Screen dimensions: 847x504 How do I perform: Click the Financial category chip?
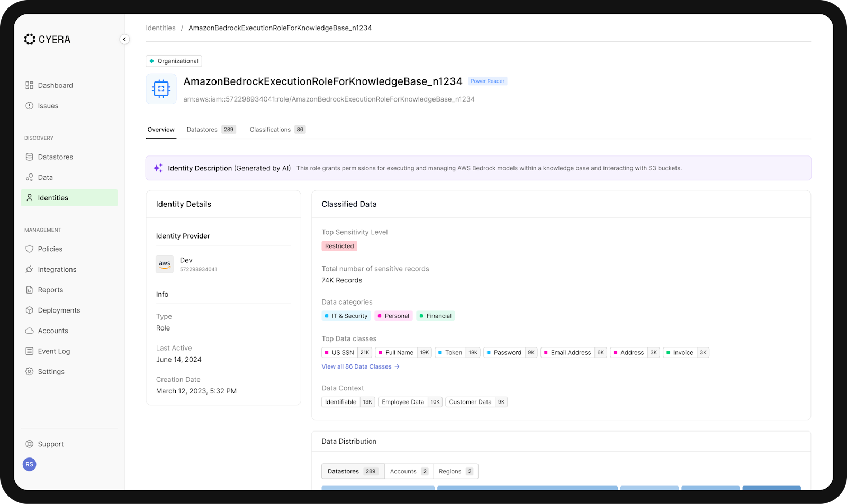[436, 316]
